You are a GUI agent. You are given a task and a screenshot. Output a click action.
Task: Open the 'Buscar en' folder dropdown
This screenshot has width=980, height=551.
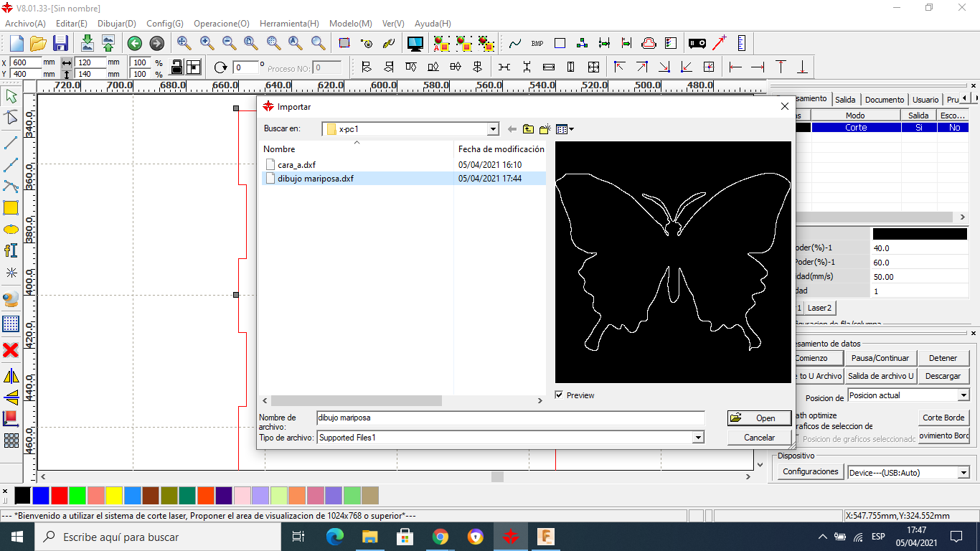point(493,129)
